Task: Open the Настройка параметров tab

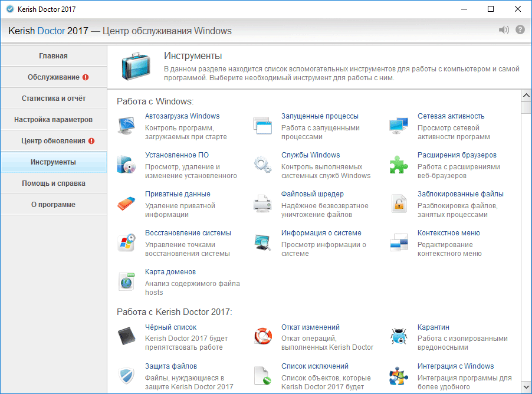Action: click(x=54, y=120)
